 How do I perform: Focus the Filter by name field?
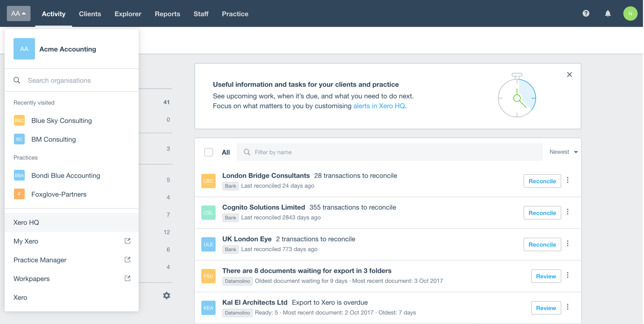pyautogui.click(x=390, y=152)
